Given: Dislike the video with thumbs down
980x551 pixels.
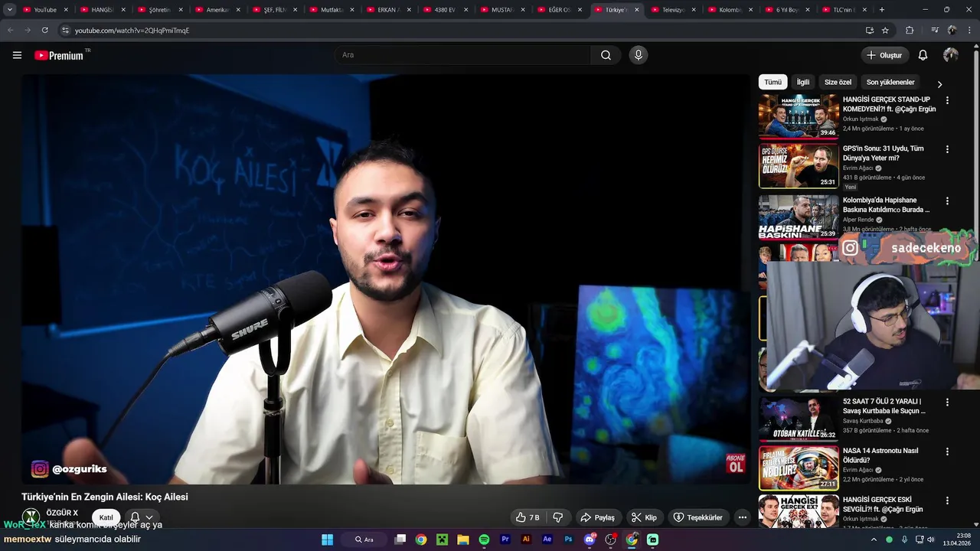Looking at the screenshot, I should (558, 517).
